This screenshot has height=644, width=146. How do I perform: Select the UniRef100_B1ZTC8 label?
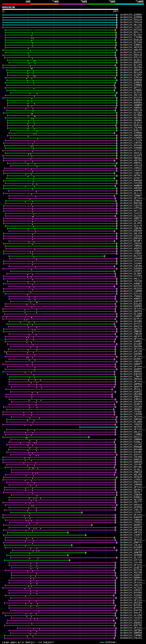[131, 256]
